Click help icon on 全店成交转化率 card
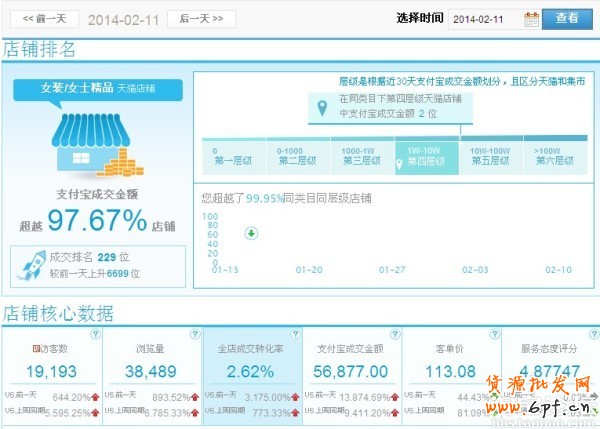 [293, 334]
